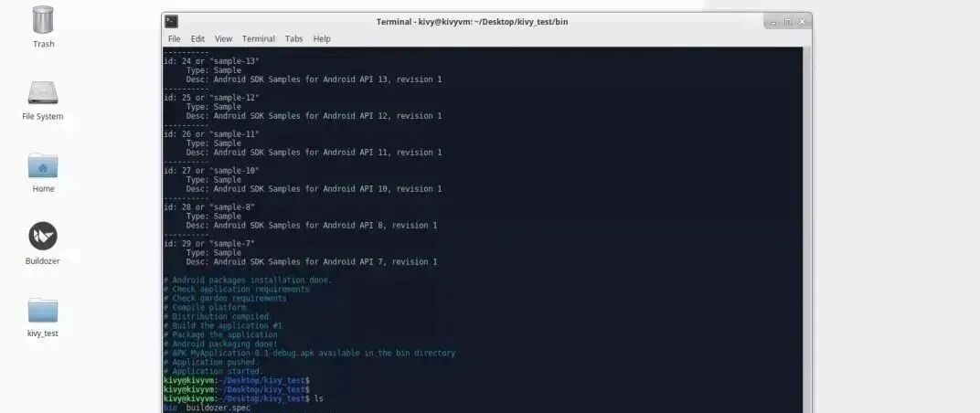The image size is (980, 413).
Task: Open the Tabs menu
Action: coord(293,38)
